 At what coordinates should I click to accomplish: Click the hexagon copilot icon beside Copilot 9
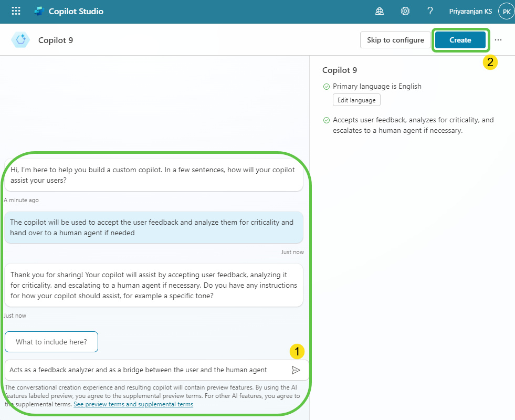coord(20,40)
